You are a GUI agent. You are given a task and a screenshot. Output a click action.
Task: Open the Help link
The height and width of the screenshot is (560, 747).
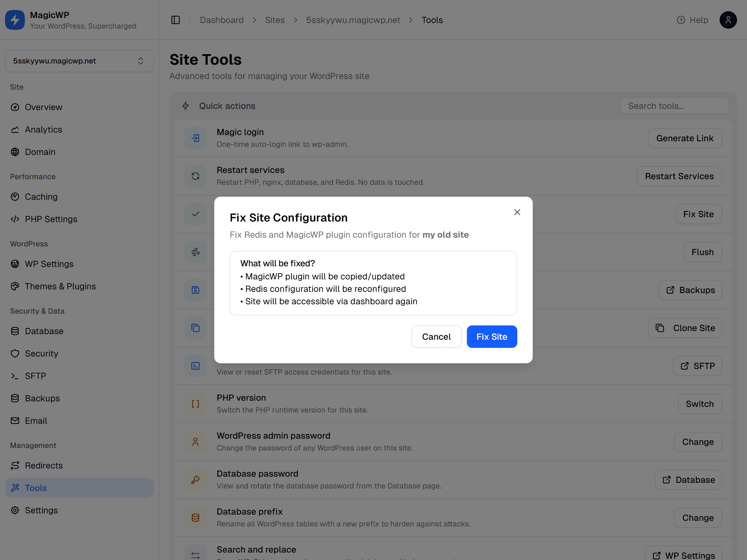click(x=692, y=20)
